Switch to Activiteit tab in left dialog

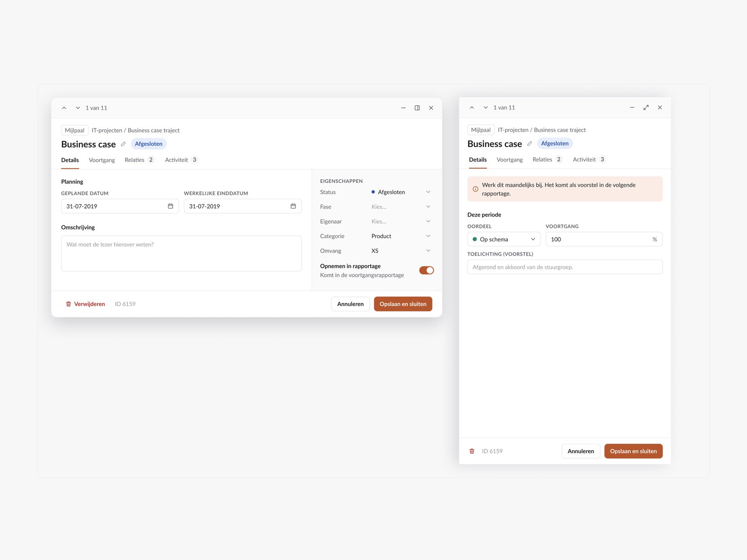[x=181, y=160]
